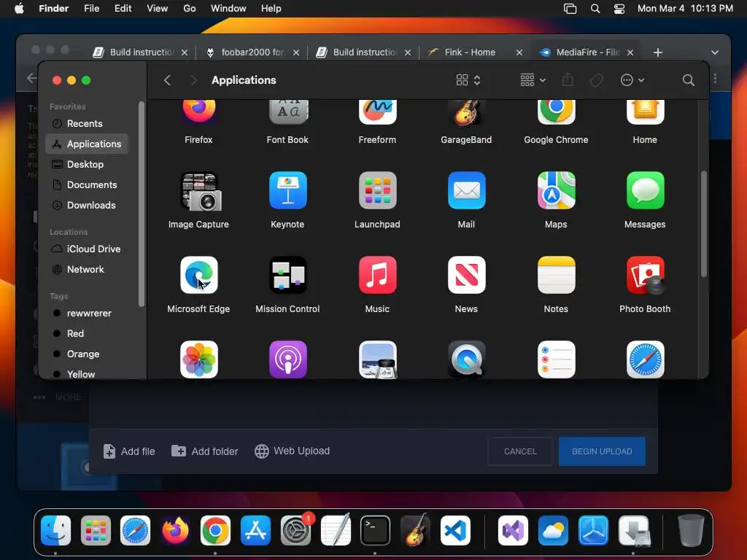Image resolution: width=747 pixels, height=560 pixels.
Task: Cancel the MediaFire upload
Action: (520, 451)
